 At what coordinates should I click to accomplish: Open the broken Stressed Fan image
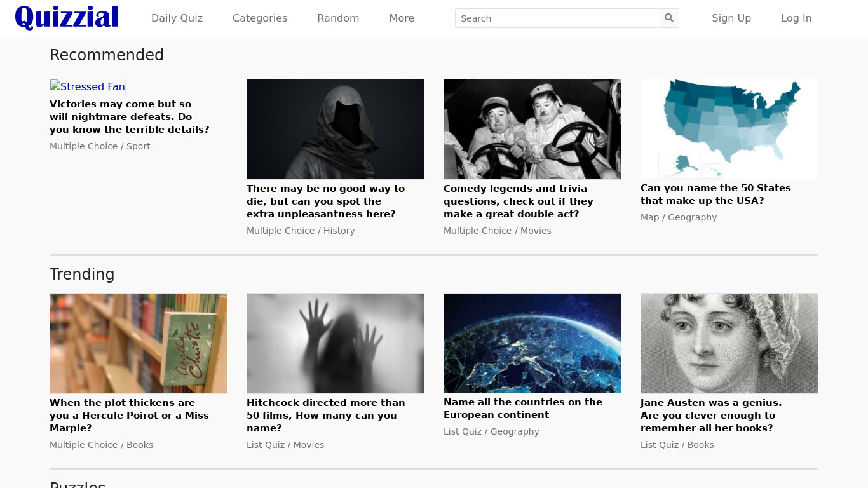click(88, 86)
